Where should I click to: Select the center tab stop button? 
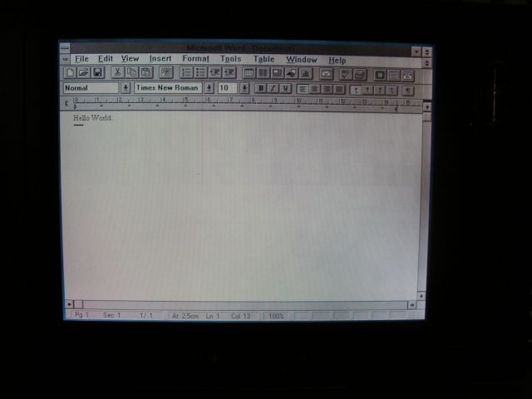368,90
